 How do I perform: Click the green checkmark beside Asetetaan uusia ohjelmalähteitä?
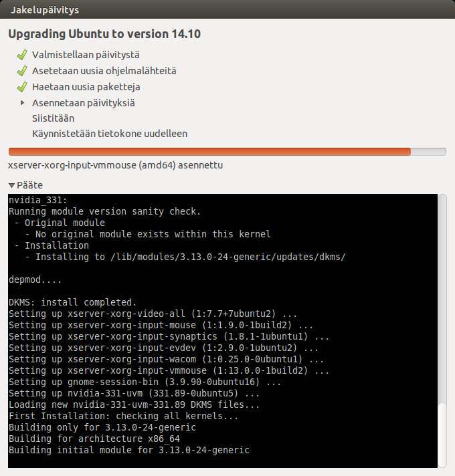22,71
